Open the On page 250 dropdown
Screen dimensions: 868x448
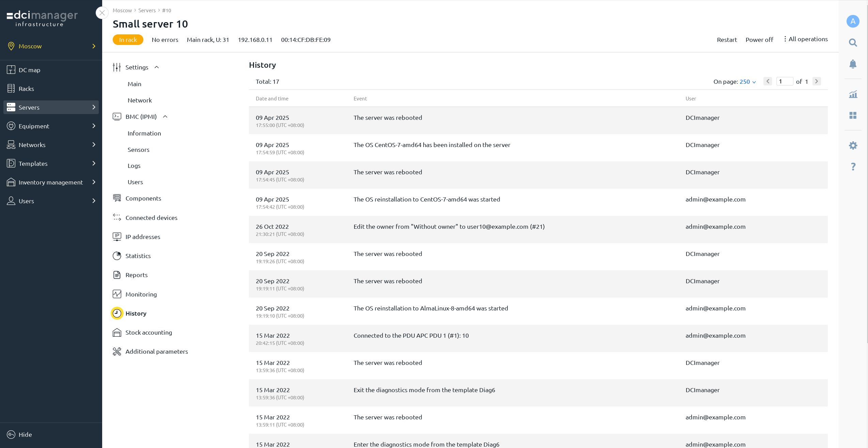click(747, 82)
